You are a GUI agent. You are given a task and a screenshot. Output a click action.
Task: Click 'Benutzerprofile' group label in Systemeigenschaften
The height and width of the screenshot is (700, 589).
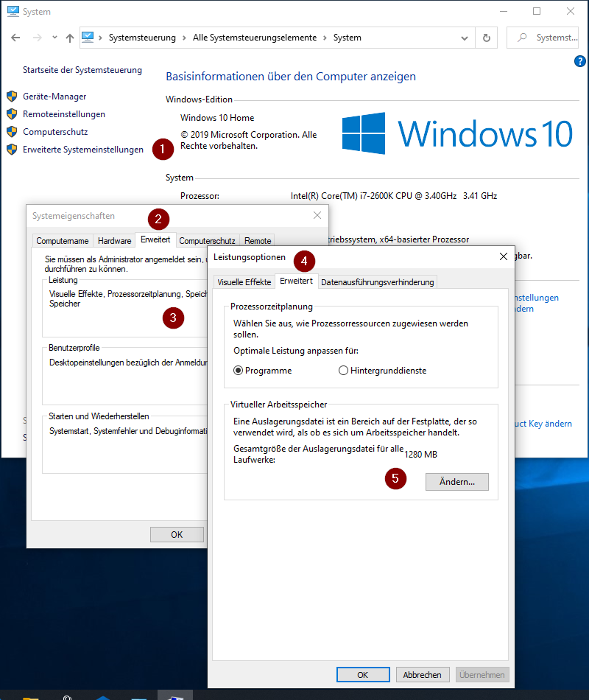(x=74, y=348)
